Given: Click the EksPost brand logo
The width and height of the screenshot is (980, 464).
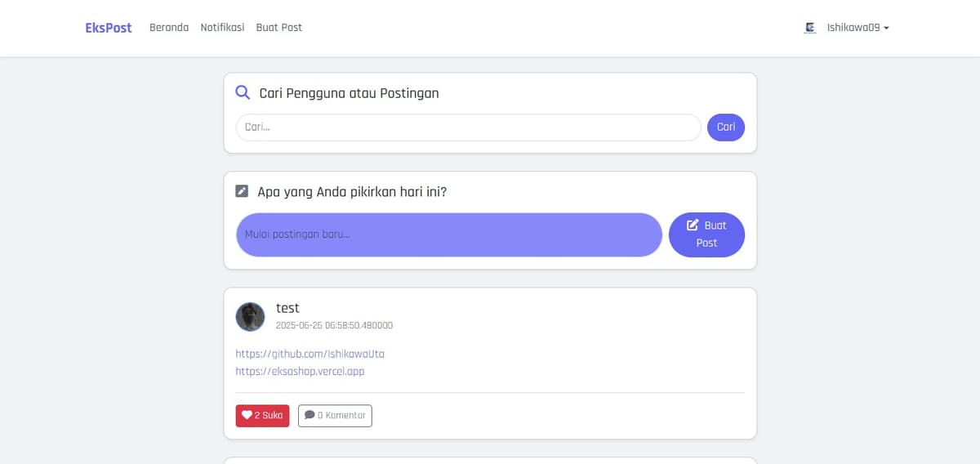Looking at the screenshot, I should 108,28.
